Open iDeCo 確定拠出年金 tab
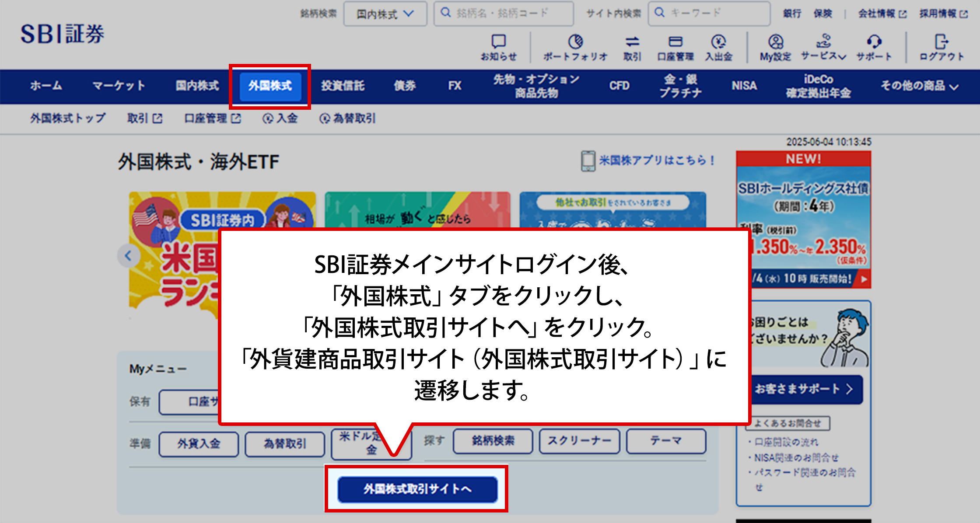980x523 pixels. click(818, 86)
